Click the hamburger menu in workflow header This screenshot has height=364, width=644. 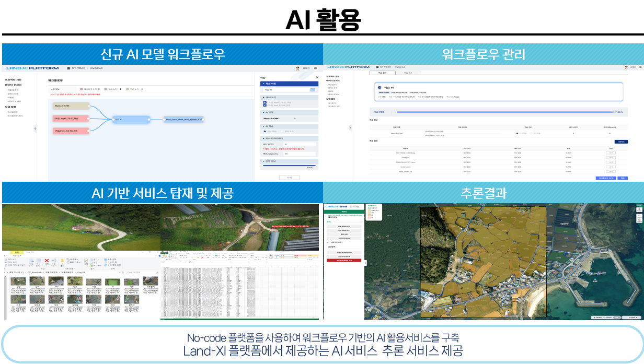(x=315, y=68)
